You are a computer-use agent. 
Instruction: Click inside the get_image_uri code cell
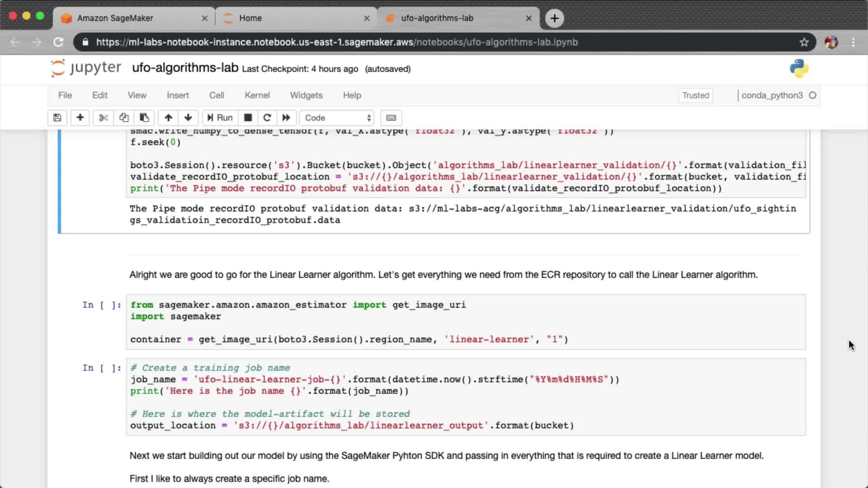coord(466,322)
